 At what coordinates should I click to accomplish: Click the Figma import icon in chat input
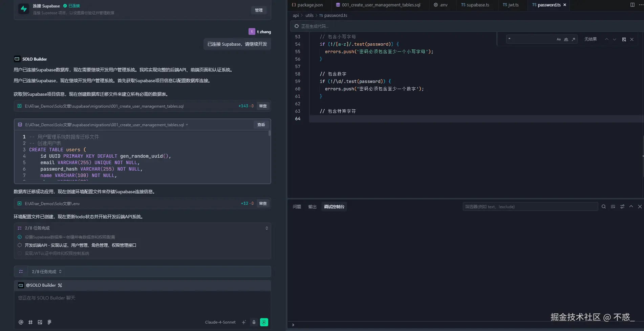point(49,322)
